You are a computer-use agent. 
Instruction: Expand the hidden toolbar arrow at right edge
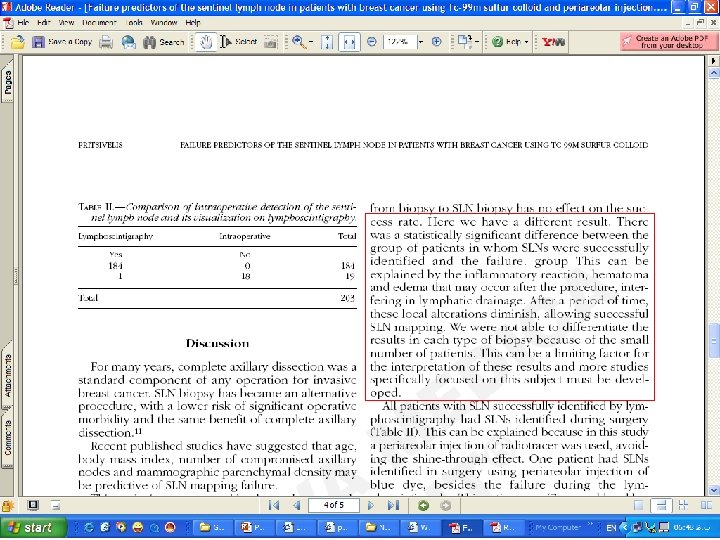(x=714, y=60)
